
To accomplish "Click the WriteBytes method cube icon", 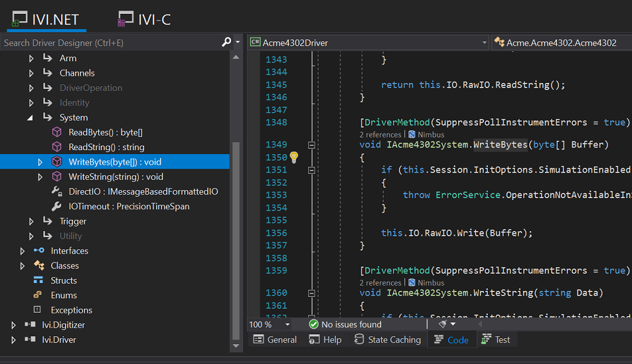I will 57,162.
